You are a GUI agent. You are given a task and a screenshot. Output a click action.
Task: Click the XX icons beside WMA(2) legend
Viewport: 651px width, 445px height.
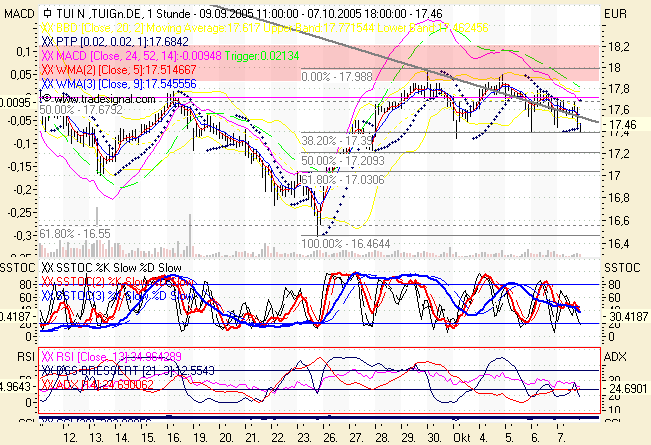point(48,69)
